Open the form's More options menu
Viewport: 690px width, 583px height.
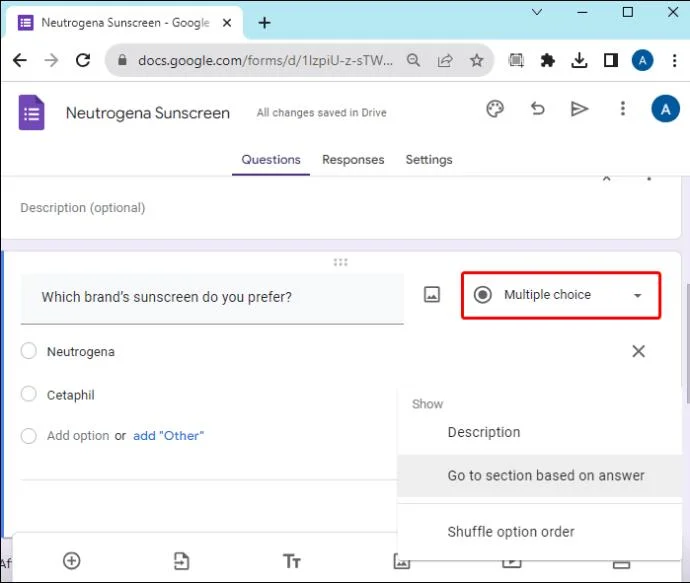[622, 108]
